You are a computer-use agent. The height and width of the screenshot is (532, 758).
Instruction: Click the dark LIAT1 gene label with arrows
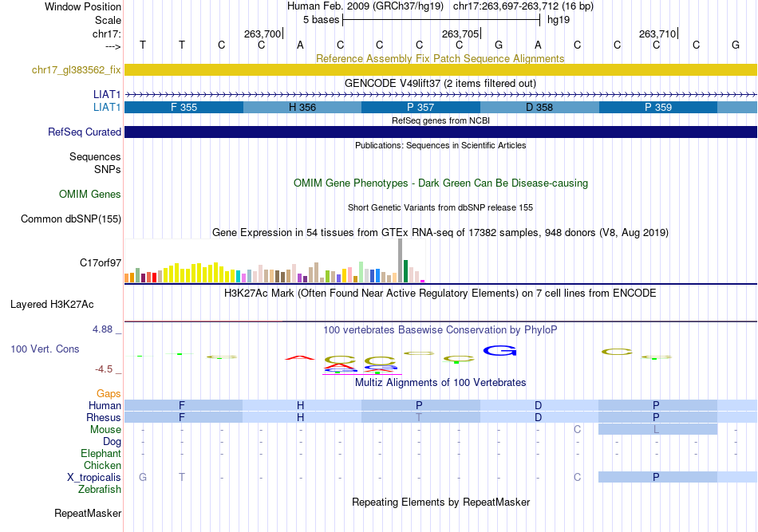[x=107, y=94]
